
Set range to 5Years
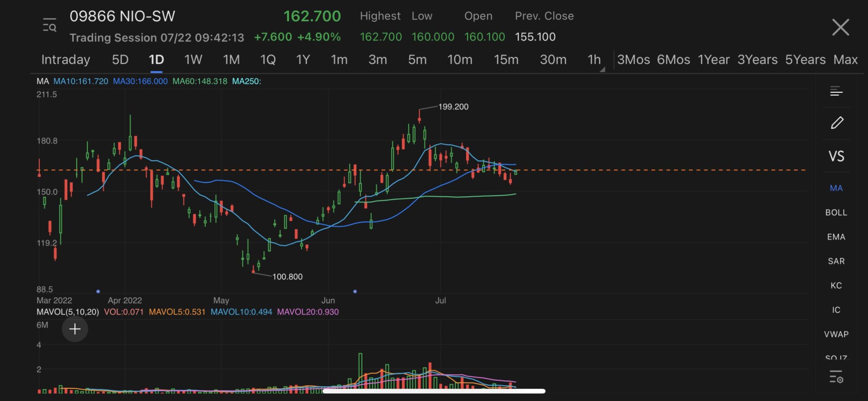click(x=805, y=60)
